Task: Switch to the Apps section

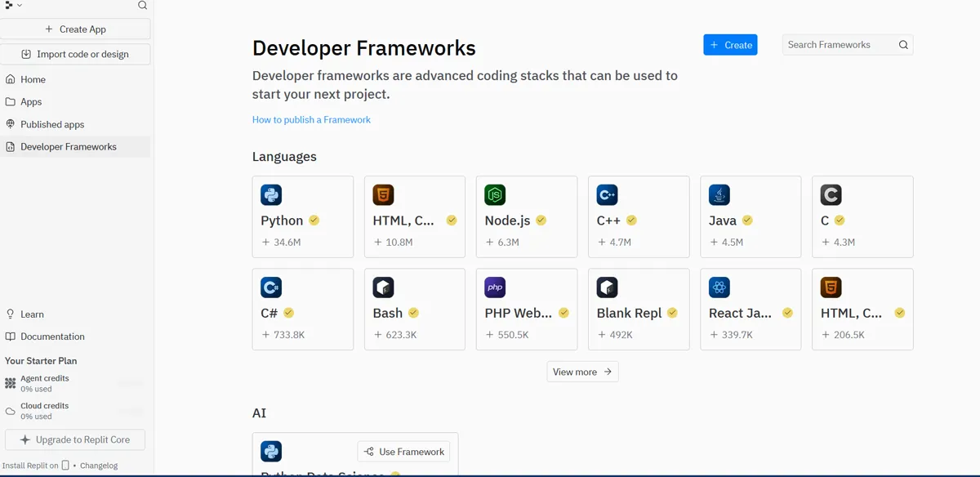Action: (x=31, y=101)
